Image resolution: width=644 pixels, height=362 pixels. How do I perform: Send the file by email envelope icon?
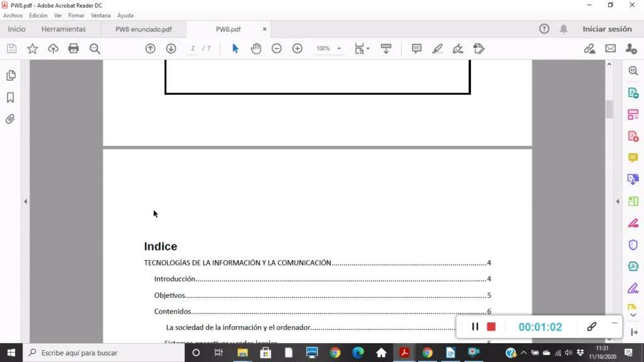pos(610,48)
